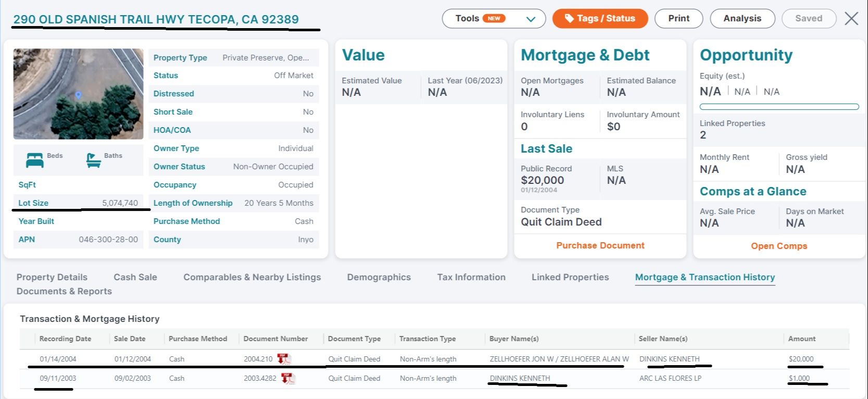
Task: Click the bed icon beside Beds
Action: (35, 160)
